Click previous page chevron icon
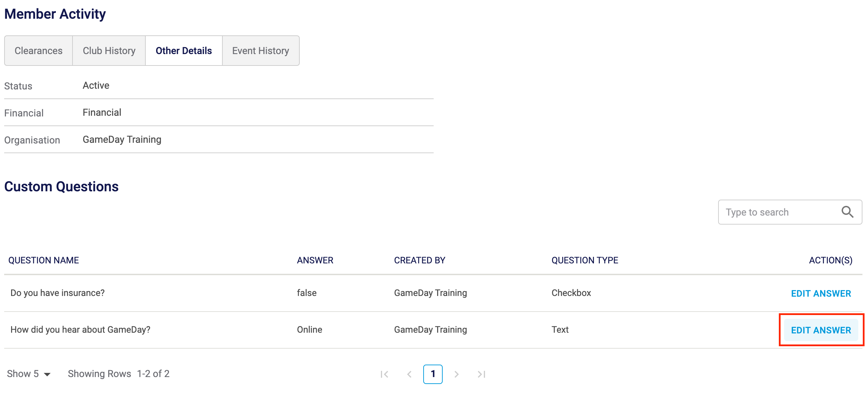Screen dimensions: 868x393 pyautogui.click(x=409, y=374)
